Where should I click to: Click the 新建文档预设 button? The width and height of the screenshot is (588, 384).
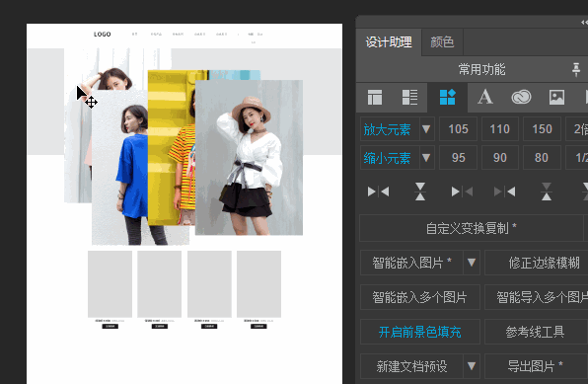coord(411,366)
